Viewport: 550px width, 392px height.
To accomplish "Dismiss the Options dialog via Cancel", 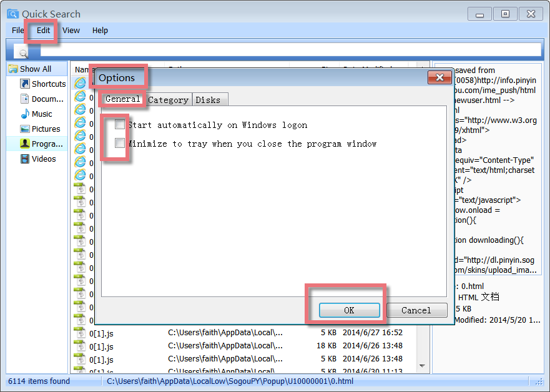I will (416, 310).
